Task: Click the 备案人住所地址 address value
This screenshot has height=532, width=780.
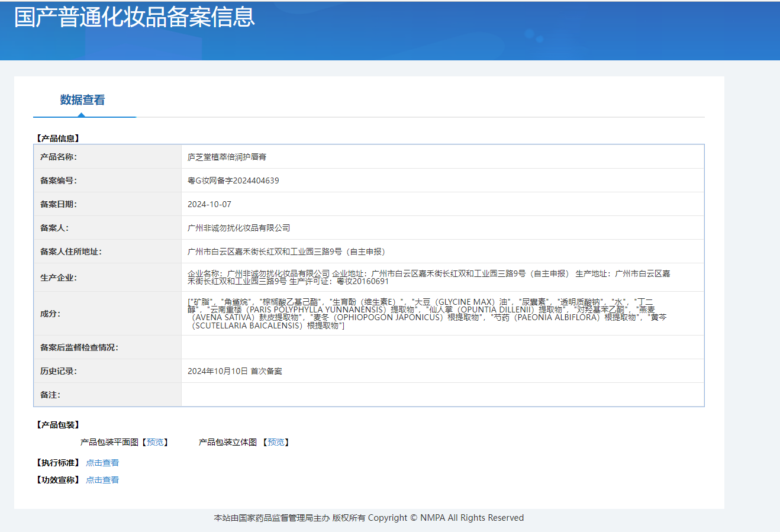Action: pyautogui.click(x=286, y=252)
